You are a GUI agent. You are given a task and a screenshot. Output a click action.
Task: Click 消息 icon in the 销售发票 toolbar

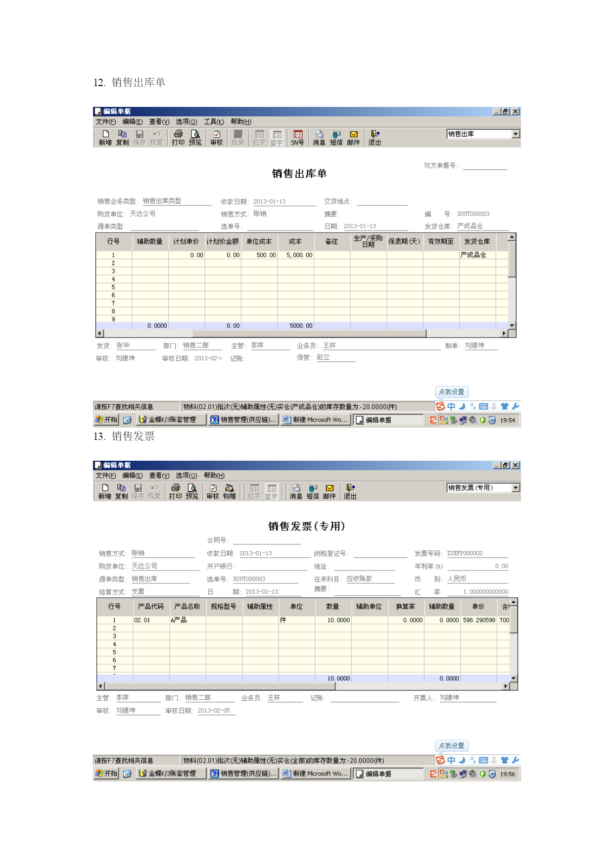pos(296,491)
